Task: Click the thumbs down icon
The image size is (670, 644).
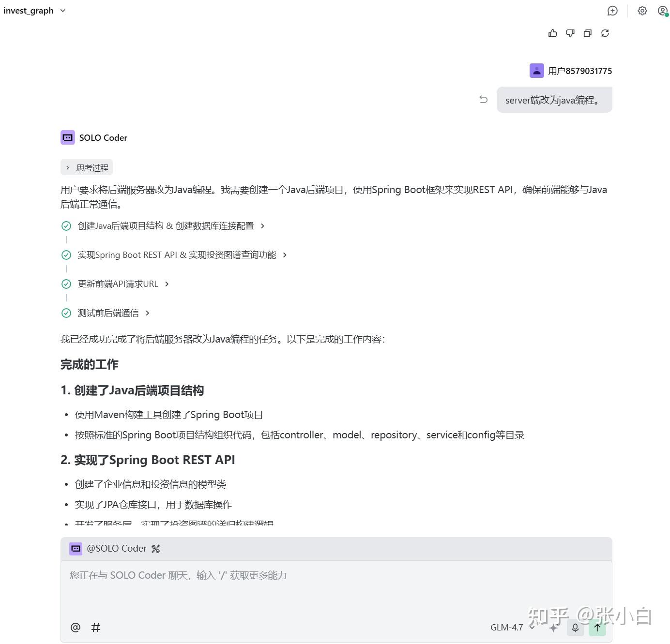Action: coord(570,33)
